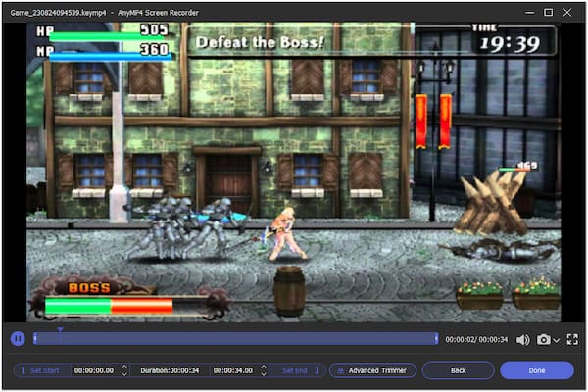This screenshot has width=588, height=392.
Task: Open the snapshot options dropdown arrow
Action: point(557,340)
